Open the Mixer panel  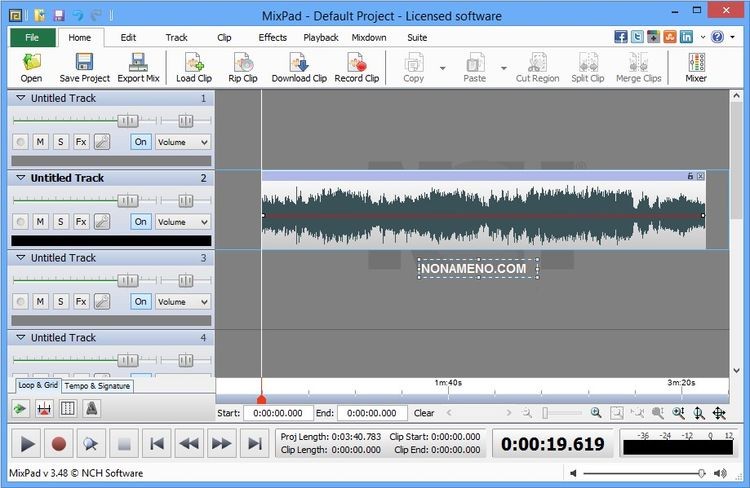[x=695, y=67]
